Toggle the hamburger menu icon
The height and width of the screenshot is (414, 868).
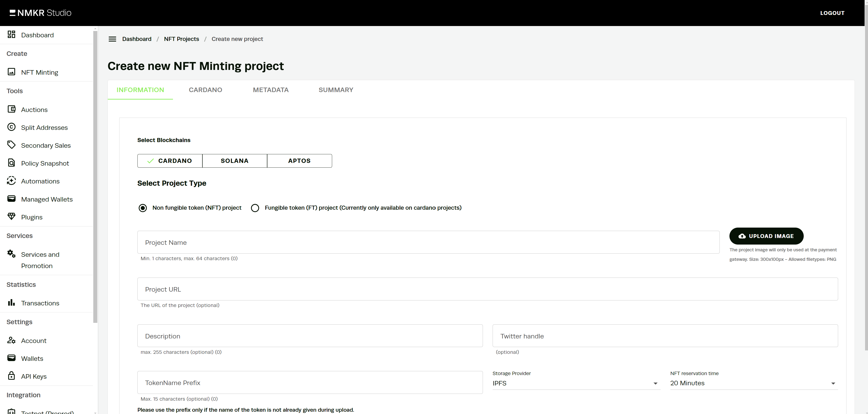[112, 39]
